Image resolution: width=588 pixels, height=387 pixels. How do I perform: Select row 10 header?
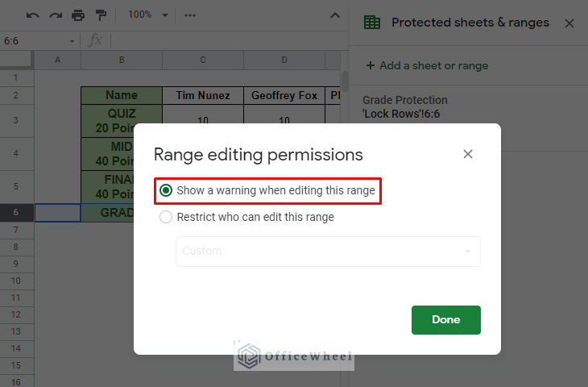point(15,281)
